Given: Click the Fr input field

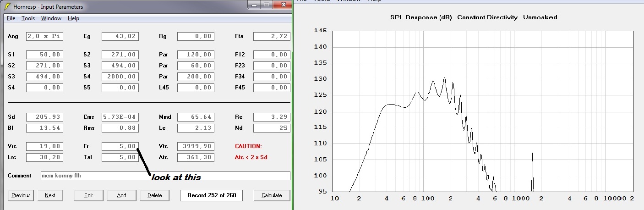Looking at the screenshot, I should (120, 146).
